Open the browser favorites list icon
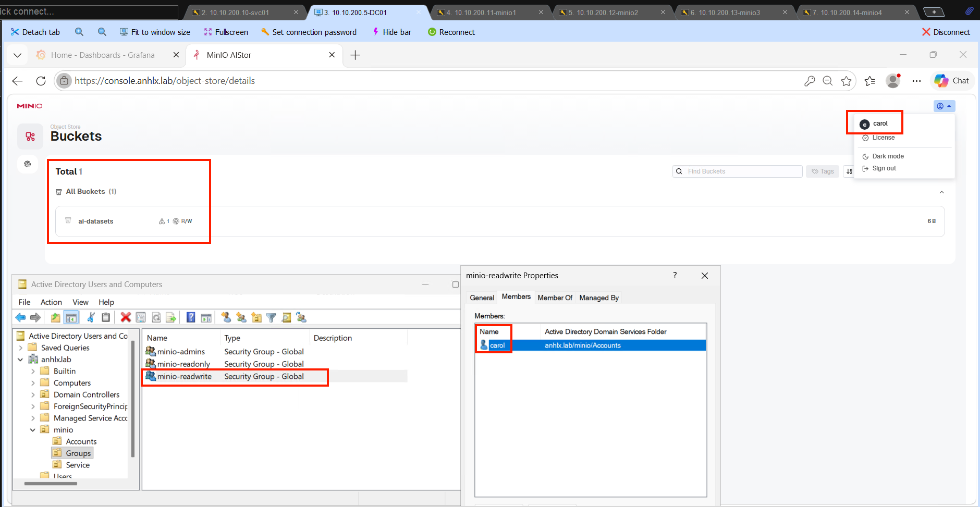980x507 pixels. [x=870, y=81]
